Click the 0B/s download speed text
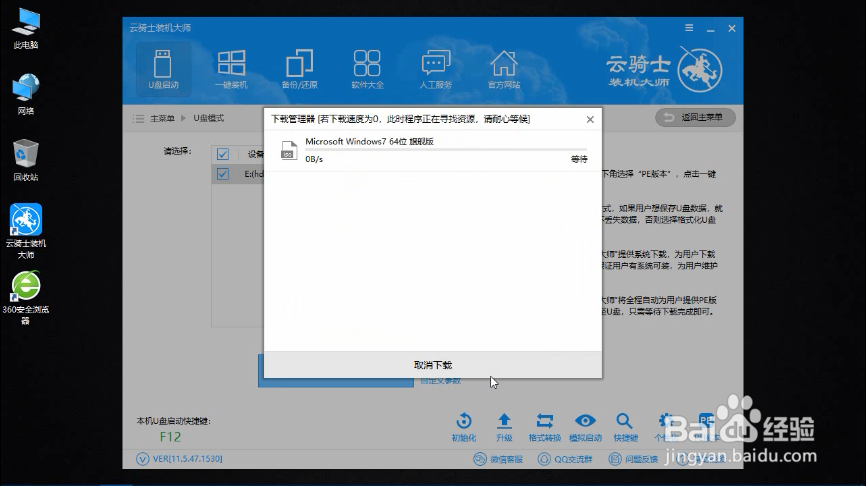Viewport: 866px width, 486px height. point(314,159)
